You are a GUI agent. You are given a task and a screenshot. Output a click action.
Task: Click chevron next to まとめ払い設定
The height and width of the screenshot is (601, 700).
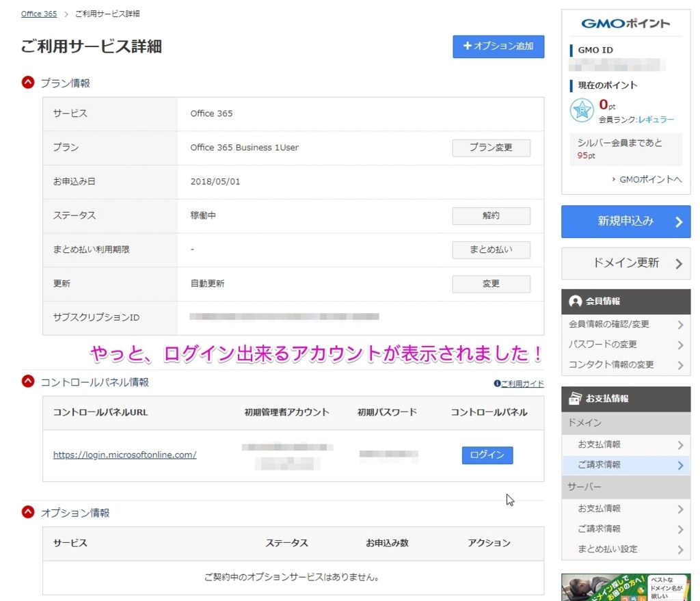(x=680, y=550)
